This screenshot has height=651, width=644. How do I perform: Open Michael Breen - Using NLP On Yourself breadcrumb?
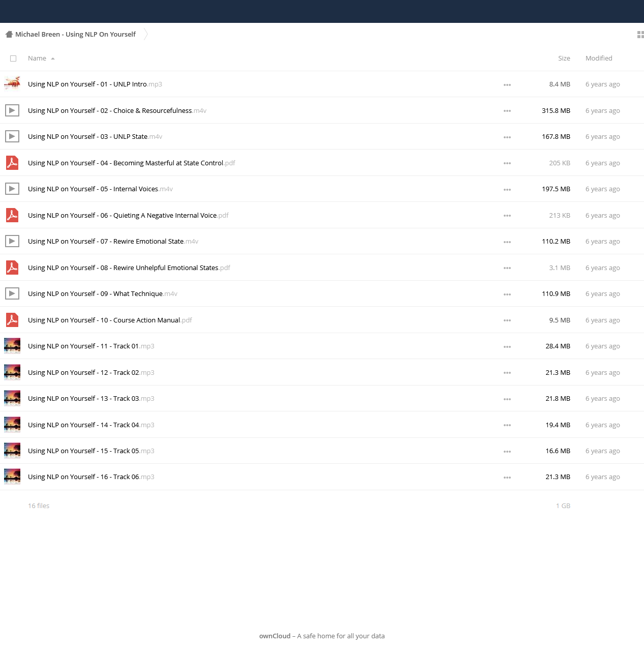[x=76, y=35]
